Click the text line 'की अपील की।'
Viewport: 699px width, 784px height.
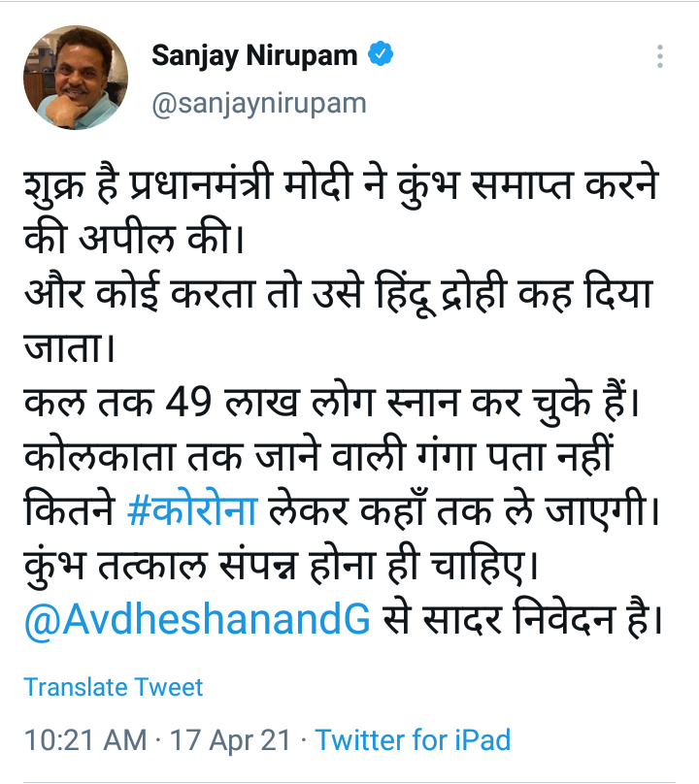[x=134, y=239]
